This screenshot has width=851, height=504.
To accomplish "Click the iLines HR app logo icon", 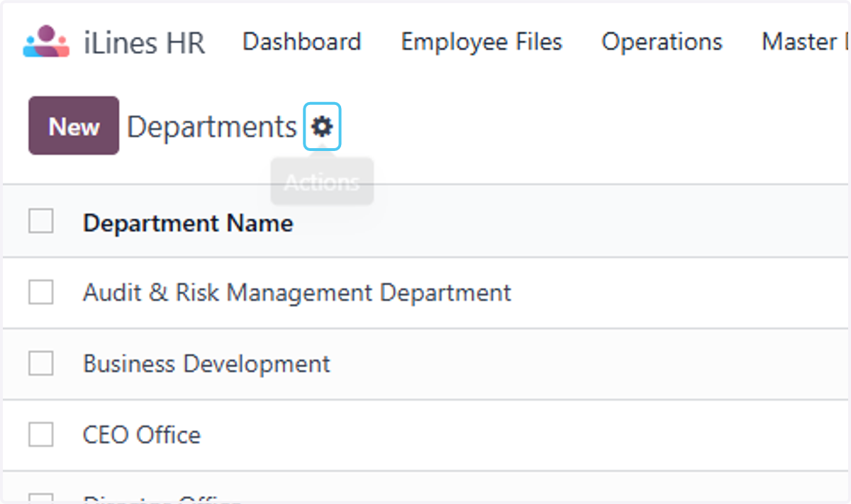I will pyautogui.click(x=46, y=42).
